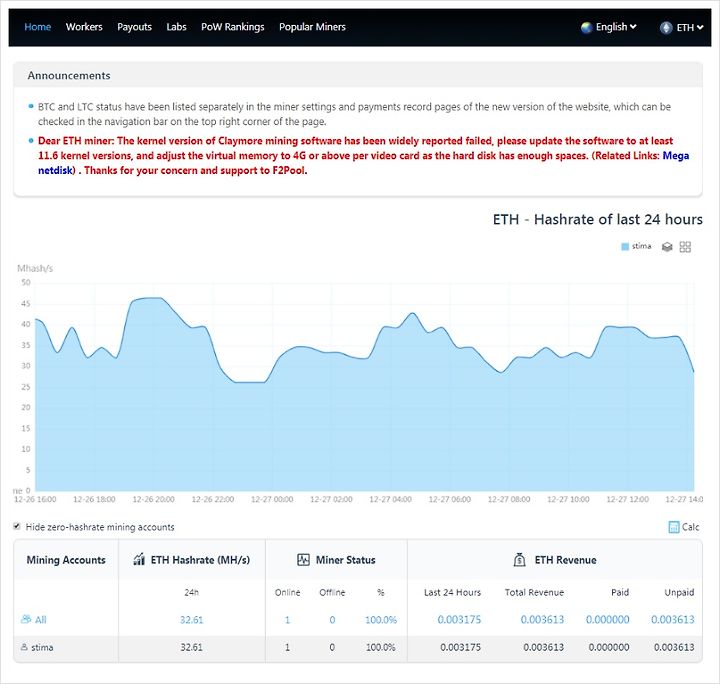Click the All row Offline count 0

(x=332, y=620)
